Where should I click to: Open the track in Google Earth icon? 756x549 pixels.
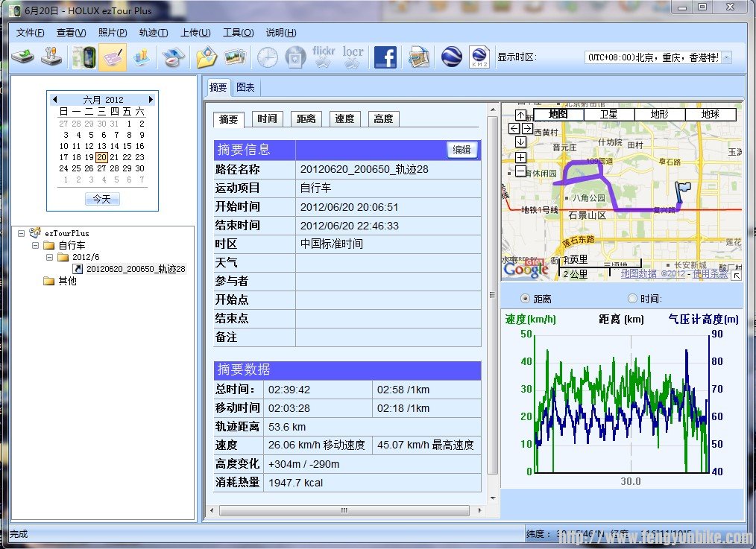(451, 57)
